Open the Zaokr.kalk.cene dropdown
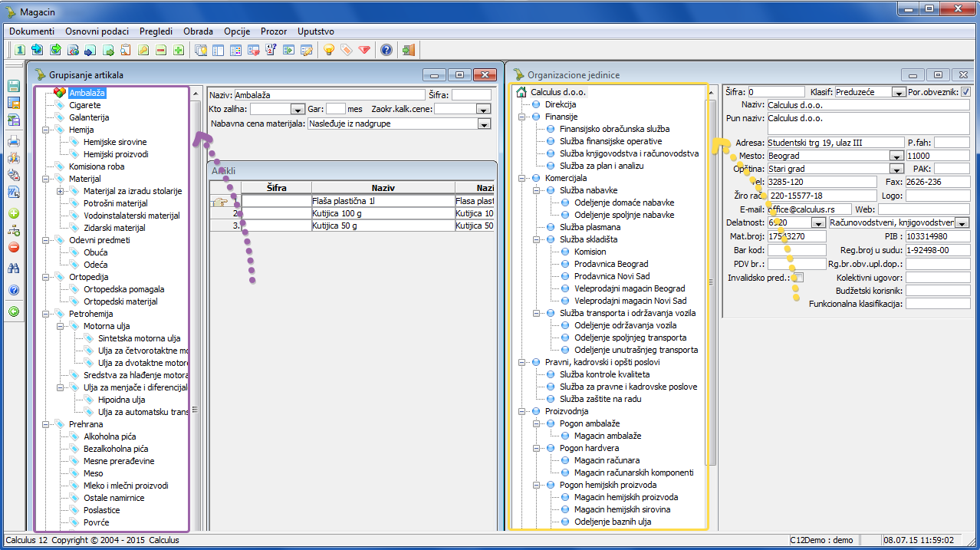The width and height of the screenshot is (980, 550). [x=483, y=110]
